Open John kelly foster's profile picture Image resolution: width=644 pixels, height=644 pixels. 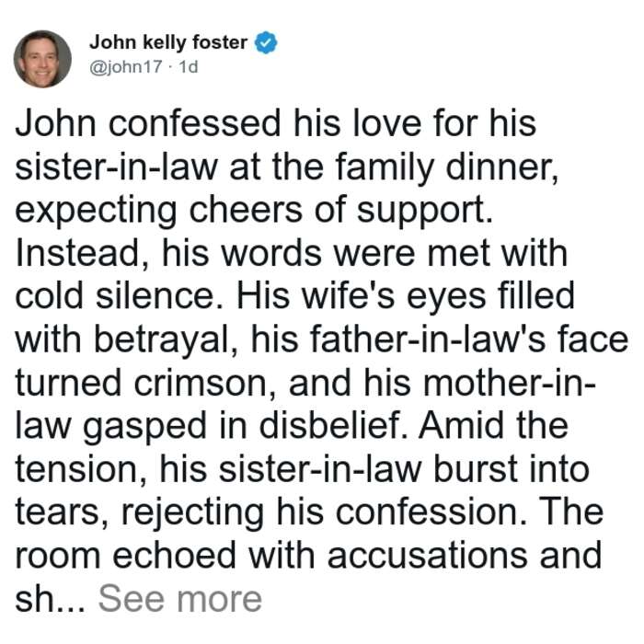tap(42, 59)
